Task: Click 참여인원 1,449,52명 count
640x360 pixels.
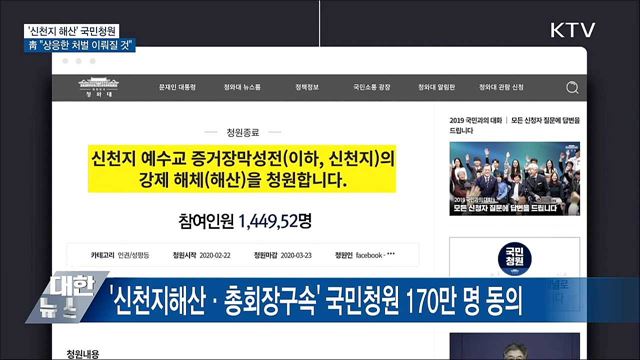Action: tap(245, 221)
